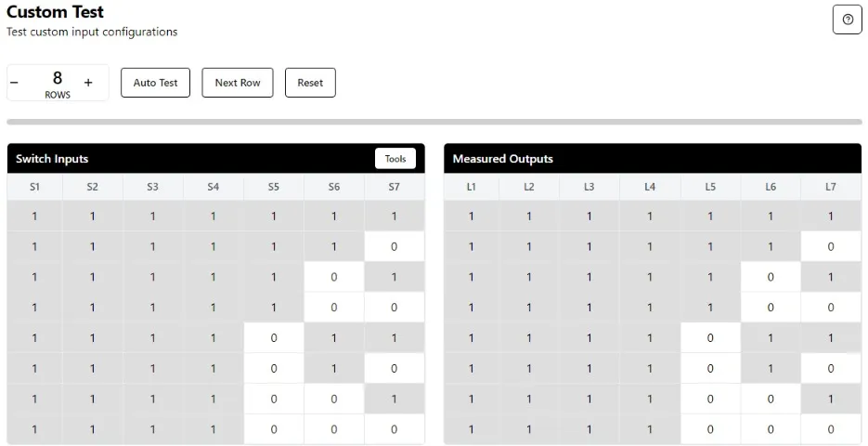
Task: Select the S7 column header
Action: 394,187
